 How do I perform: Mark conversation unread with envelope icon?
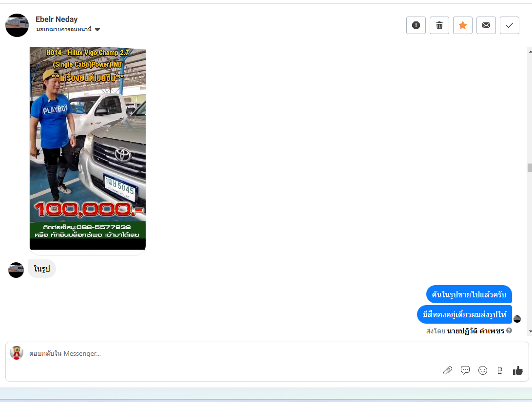(486, 25)
